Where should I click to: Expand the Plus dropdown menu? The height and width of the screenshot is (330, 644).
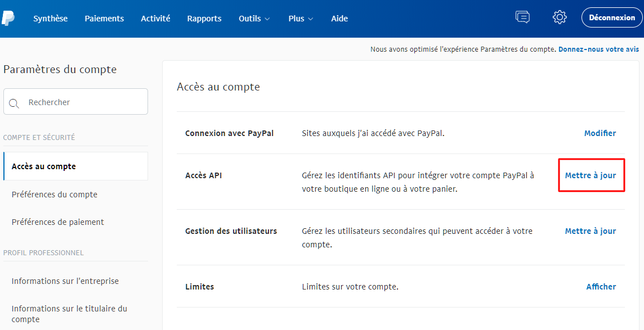[300, 18]
